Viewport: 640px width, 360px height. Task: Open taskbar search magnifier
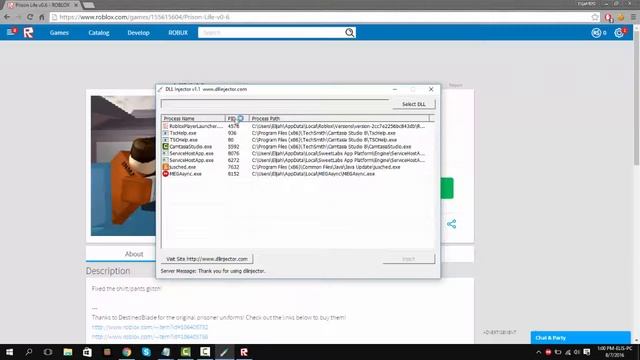tap(29, 352)
